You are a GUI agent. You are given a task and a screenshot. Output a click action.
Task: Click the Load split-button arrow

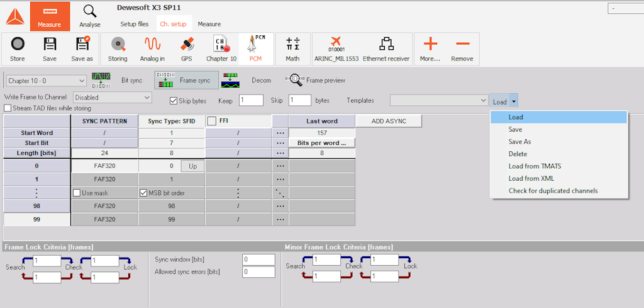tap(514, 101)
